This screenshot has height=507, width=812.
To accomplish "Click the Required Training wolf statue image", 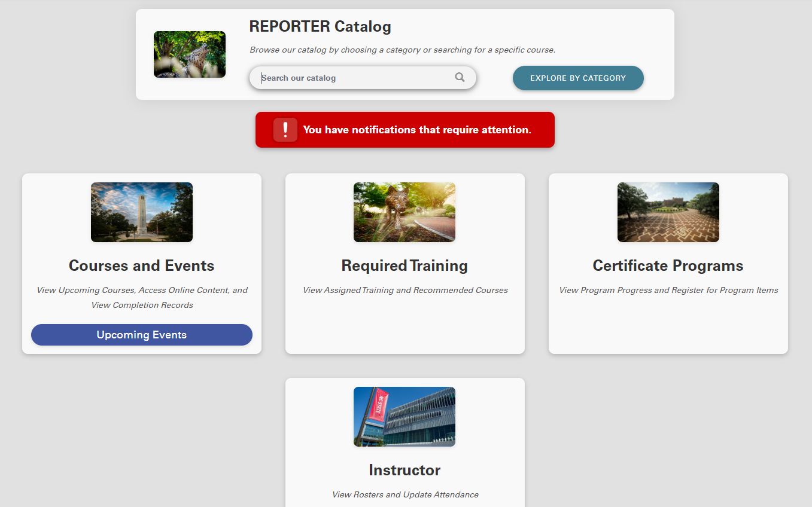I will [x=405, y=212].
